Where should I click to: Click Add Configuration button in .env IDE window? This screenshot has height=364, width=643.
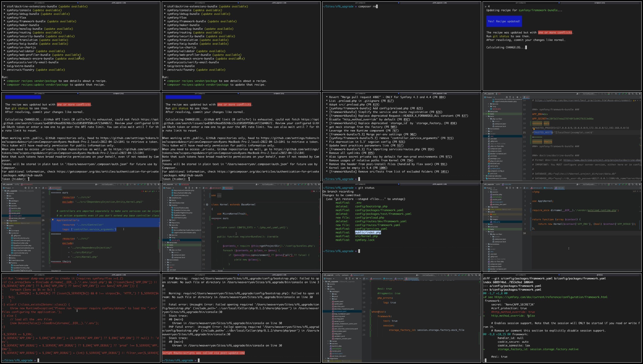click(x=589, y=94)
